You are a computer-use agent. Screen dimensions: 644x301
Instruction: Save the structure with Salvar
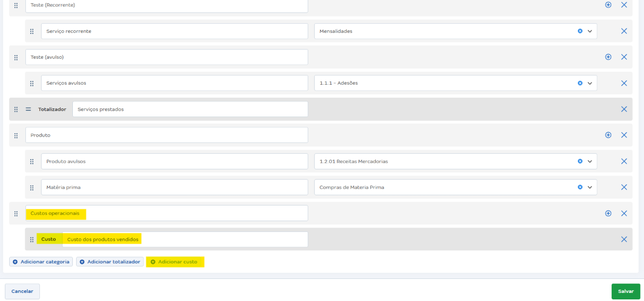click(626, 291)
